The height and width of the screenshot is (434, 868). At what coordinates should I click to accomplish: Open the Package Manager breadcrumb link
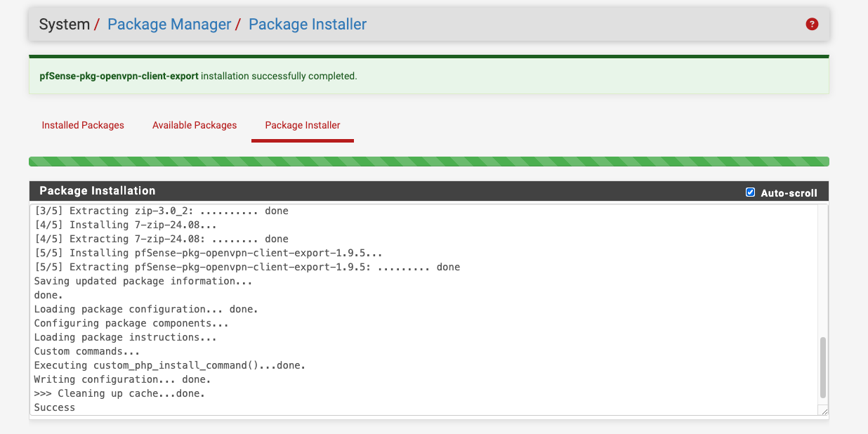pyautogui.click(x=169, y=25)
